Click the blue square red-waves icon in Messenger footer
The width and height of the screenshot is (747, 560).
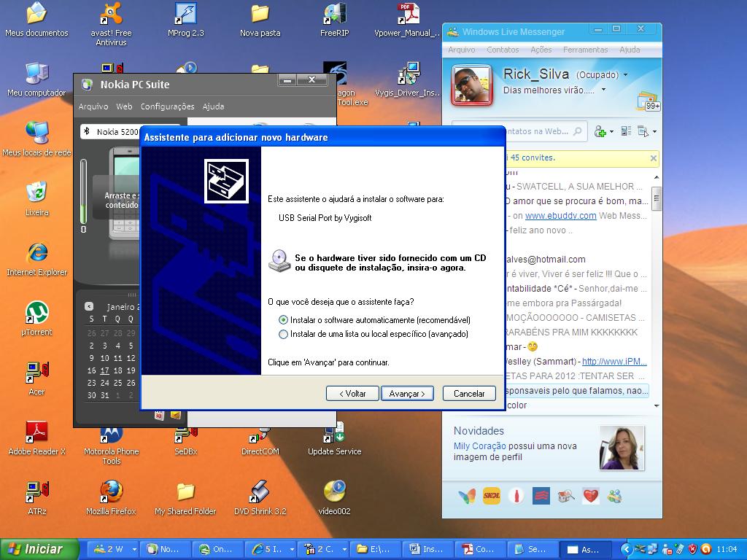541,496
